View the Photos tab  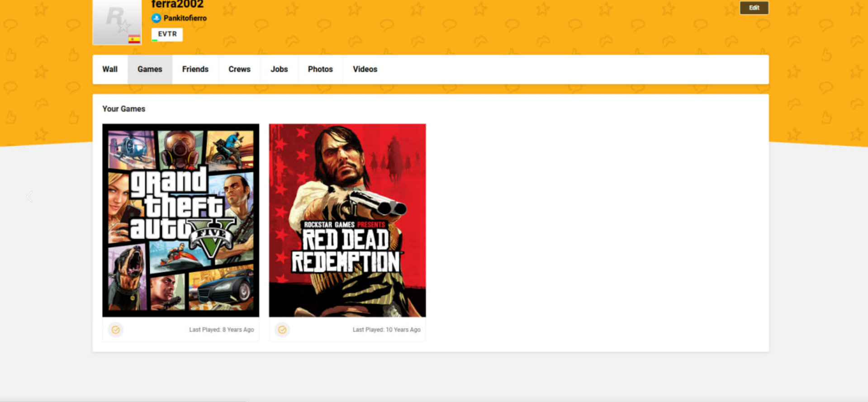[320, 69]
